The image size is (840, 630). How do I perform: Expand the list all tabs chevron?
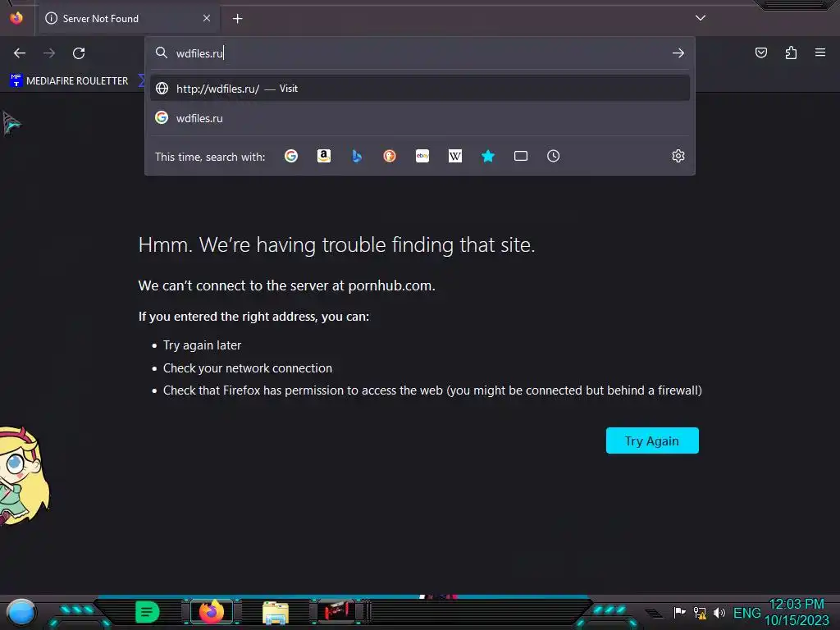click(701, 18)
